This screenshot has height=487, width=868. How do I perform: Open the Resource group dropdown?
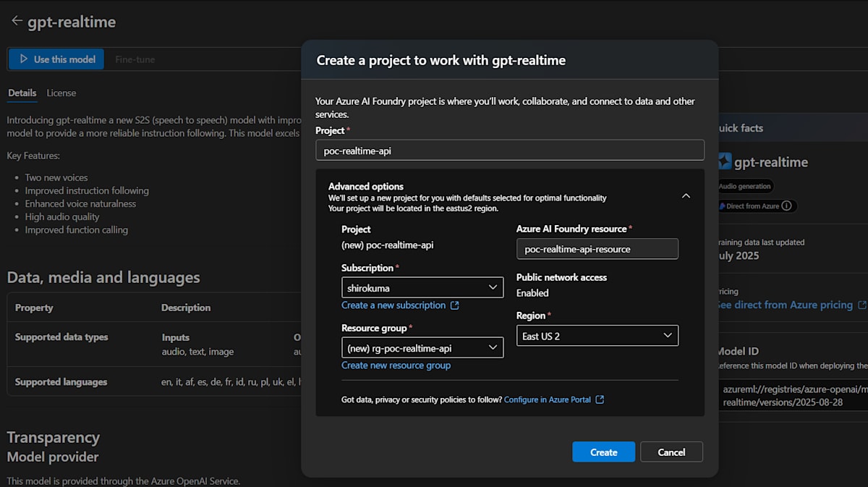(422, 348)
